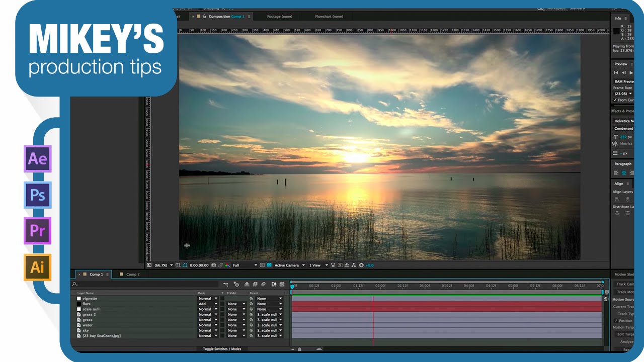This screenshot has height=362, width=644.
Task: Switch to the Comp 2 timeline tab
Action: coord(133,275)
